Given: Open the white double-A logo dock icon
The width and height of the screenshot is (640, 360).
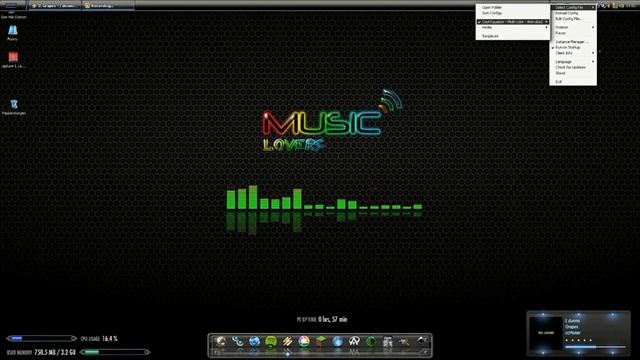Looking at the screenshot, I should [354, 341].
